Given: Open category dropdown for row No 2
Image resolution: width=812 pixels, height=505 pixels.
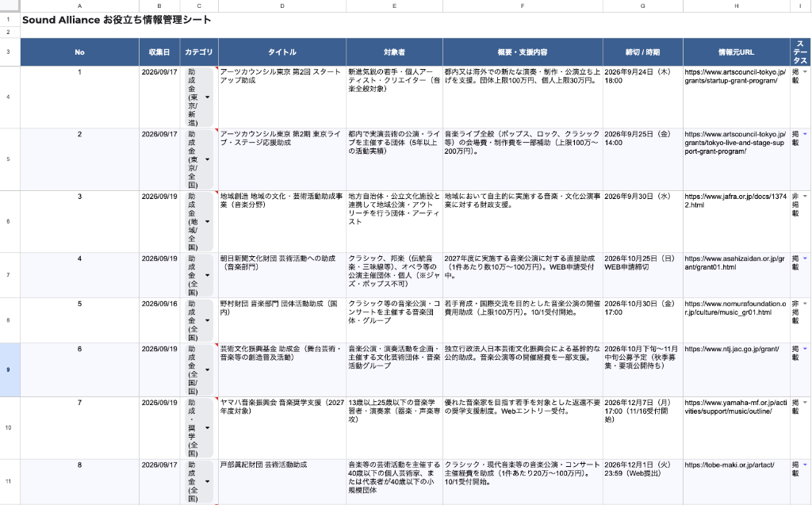Looking at the screenshot, I should click(207, 159).
